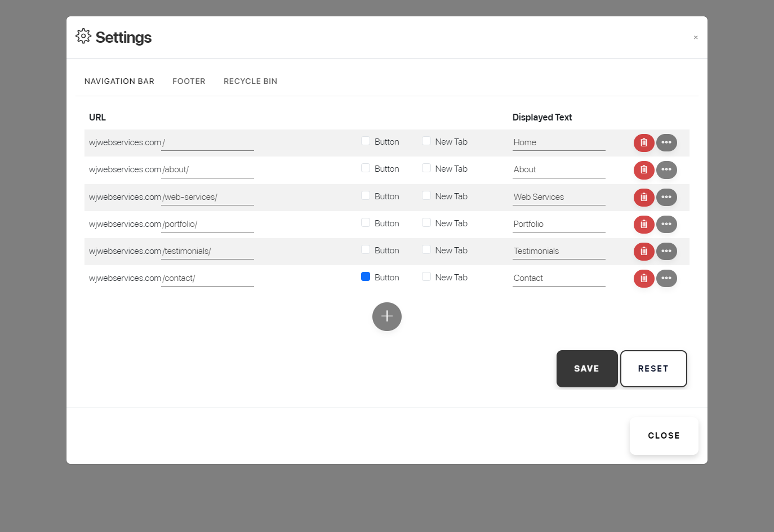Viewport: 774px width, 532px height.
Task: Open more options for Portfolio row
Action: tap(666, 225)
